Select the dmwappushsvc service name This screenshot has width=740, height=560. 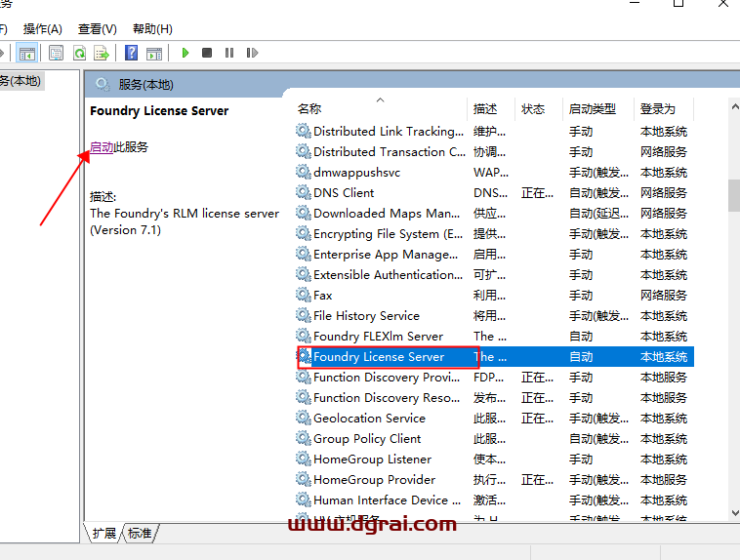356,173
